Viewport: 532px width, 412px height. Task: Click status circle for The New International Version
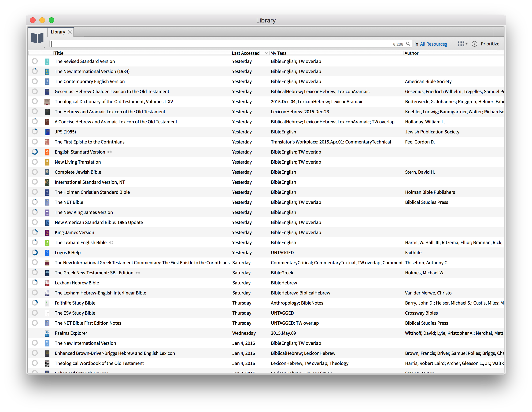coord(35,343)
